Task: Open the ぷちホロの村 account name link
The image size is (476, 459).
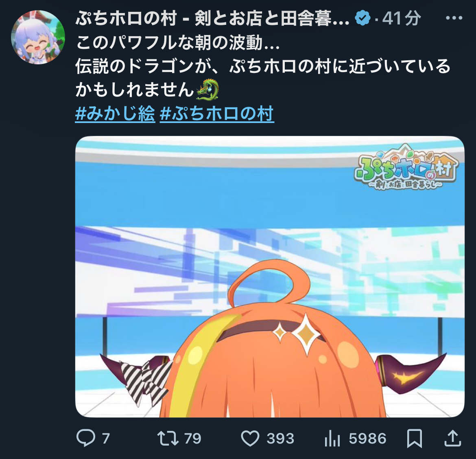Action: pos(212,18)
